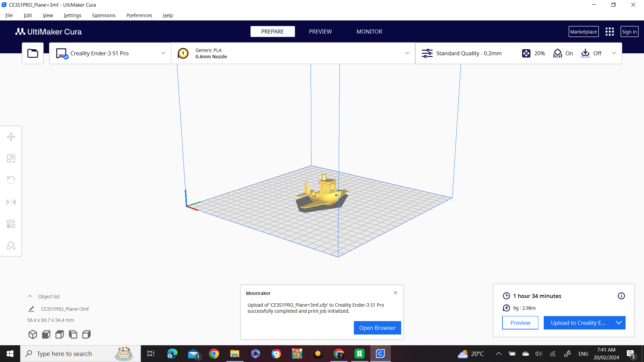Click the Marketplace button
This screenshot has width=644, height=362.
click(584, 32)
